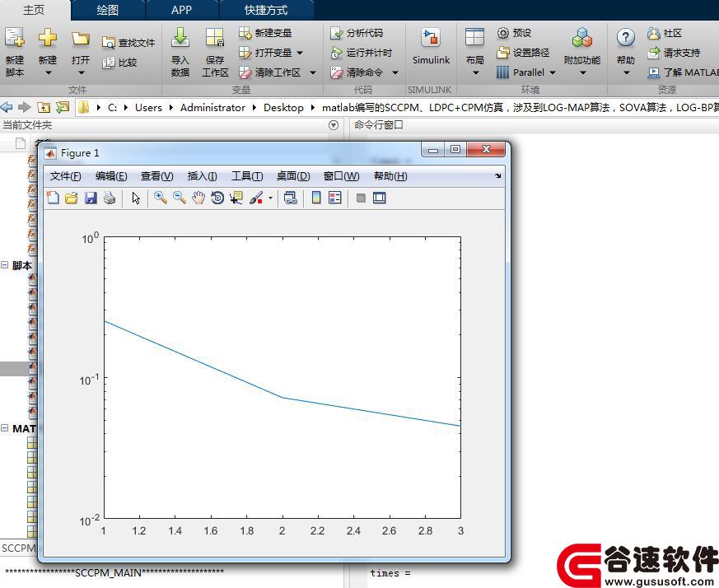Print figure using printer icon

110,198
